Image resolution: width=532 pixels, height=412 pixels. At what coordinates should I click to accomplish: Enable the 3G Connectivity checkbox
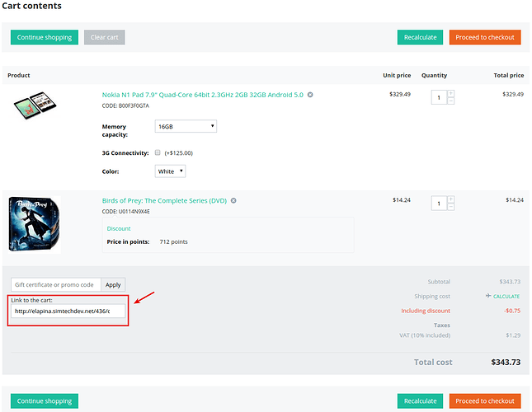pyautogui.click(x=158, y=152)
